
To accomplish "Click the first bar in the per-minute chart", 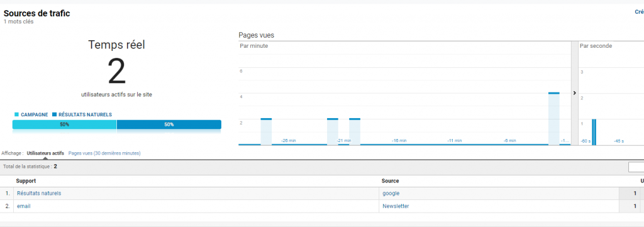I will coord(266,132).
